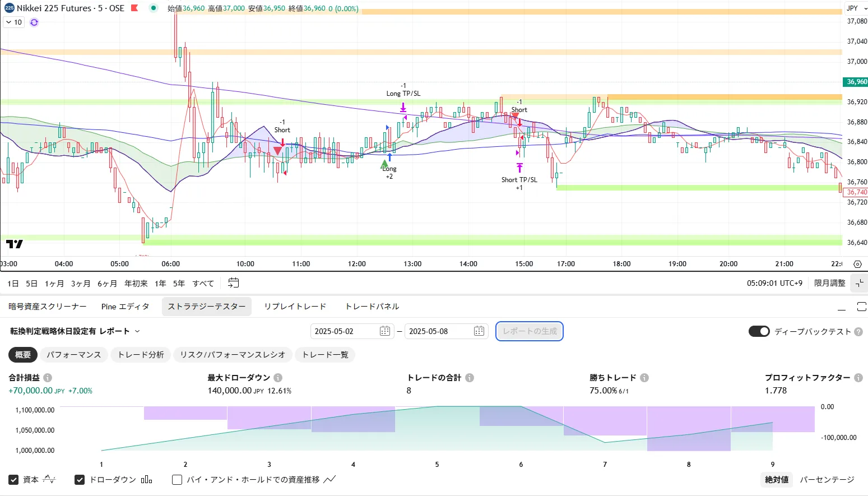Screen dimensions: 868x496
Task: Click the start date field 2025-05-02
Action: pyautogui.click(x=352, y=331)
